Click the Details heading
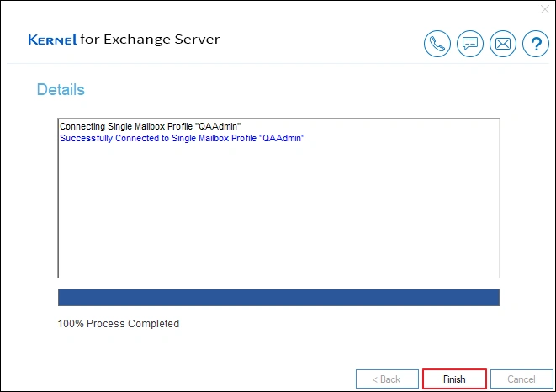This screenshot has height=392, width=556. 61,89
